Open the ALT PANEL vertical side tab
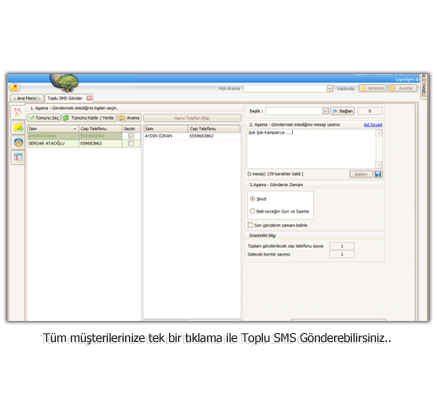 pos(423,86)
